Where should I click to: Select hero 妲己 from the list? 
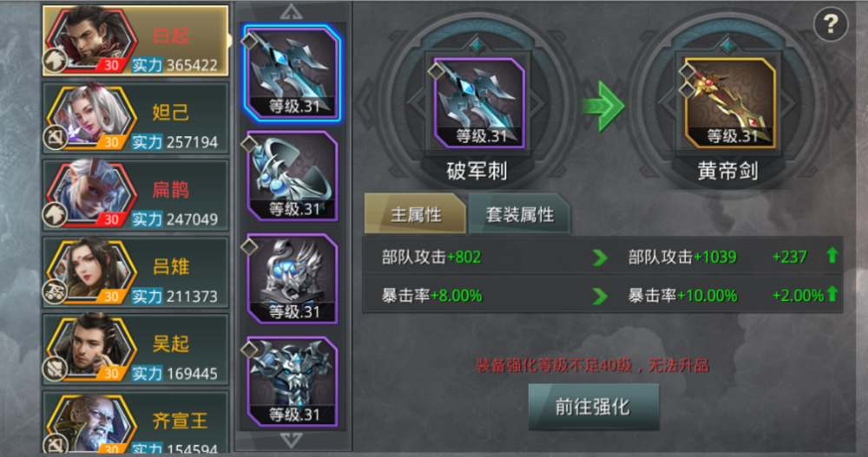pos(135,118)
